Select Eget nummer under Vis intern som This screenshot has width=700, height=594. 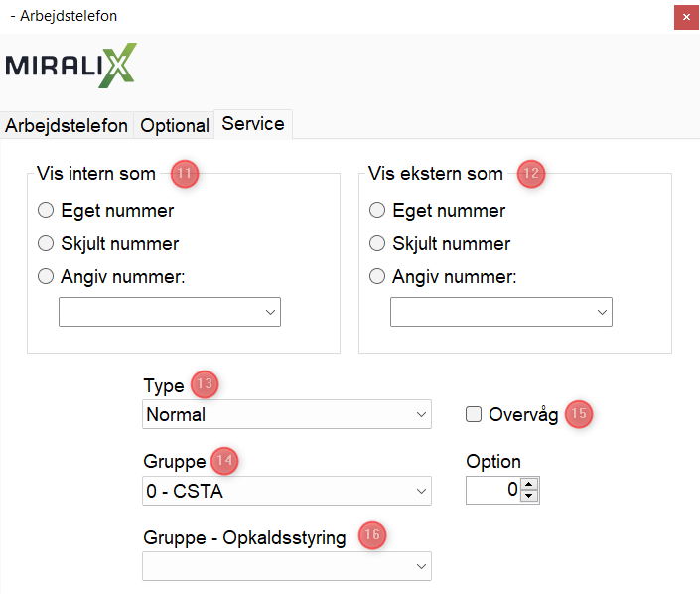(x=46, y=211)
